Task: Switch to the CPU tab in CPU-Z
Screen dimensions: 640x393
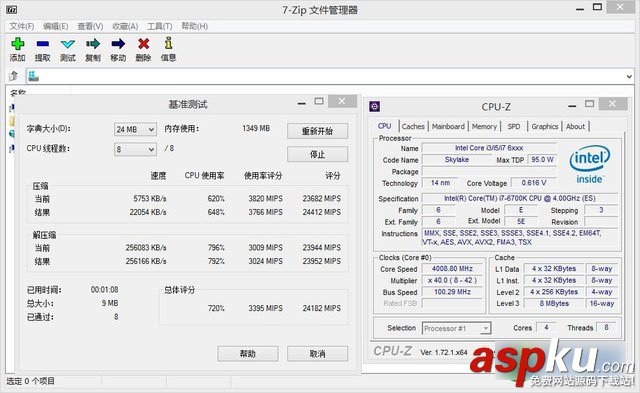Action: pos(384,126)
